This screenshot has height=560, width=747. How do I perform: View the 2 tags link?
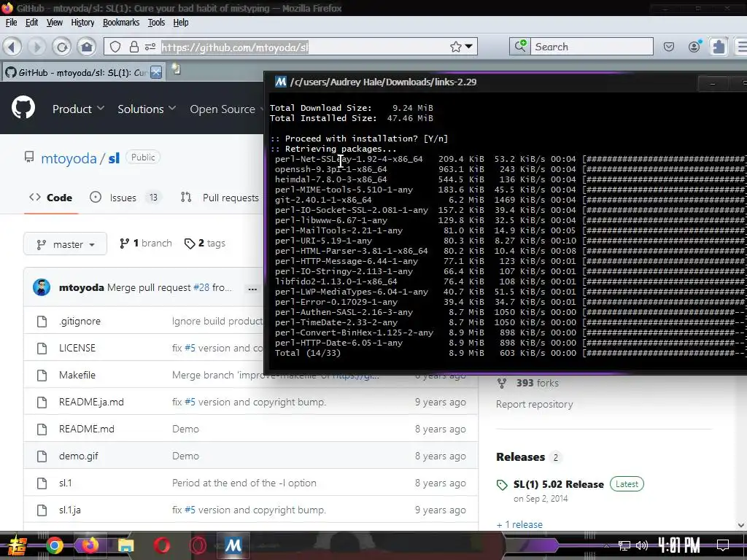pos(205,244)
